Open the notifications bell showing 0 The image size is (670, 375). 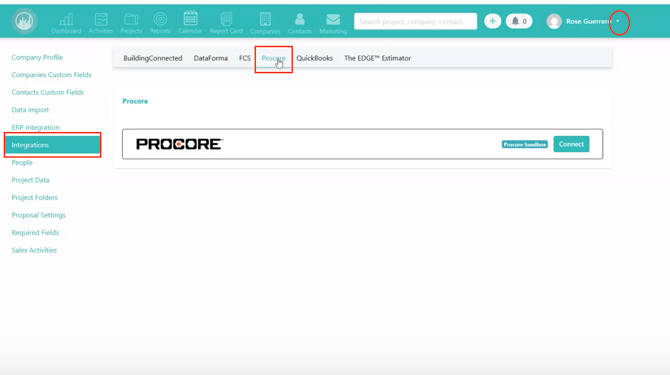tap(519, 21)
